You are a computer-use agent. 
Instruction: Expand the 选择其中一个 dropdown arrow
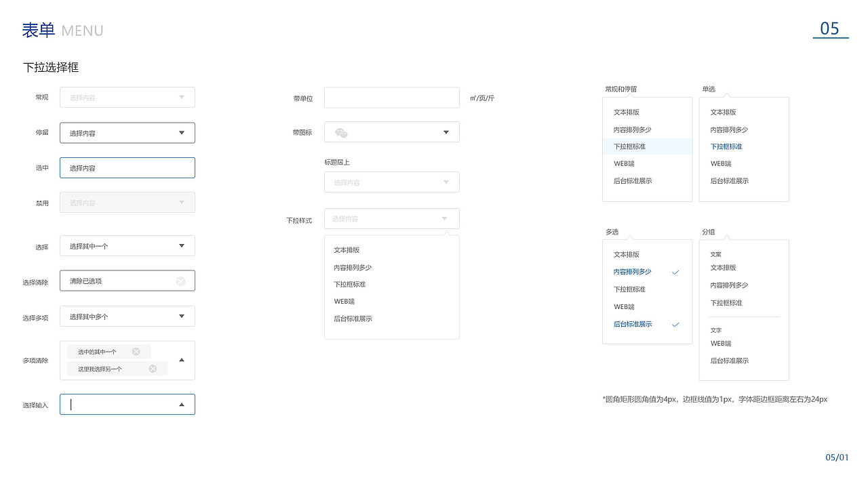[182, 246]
